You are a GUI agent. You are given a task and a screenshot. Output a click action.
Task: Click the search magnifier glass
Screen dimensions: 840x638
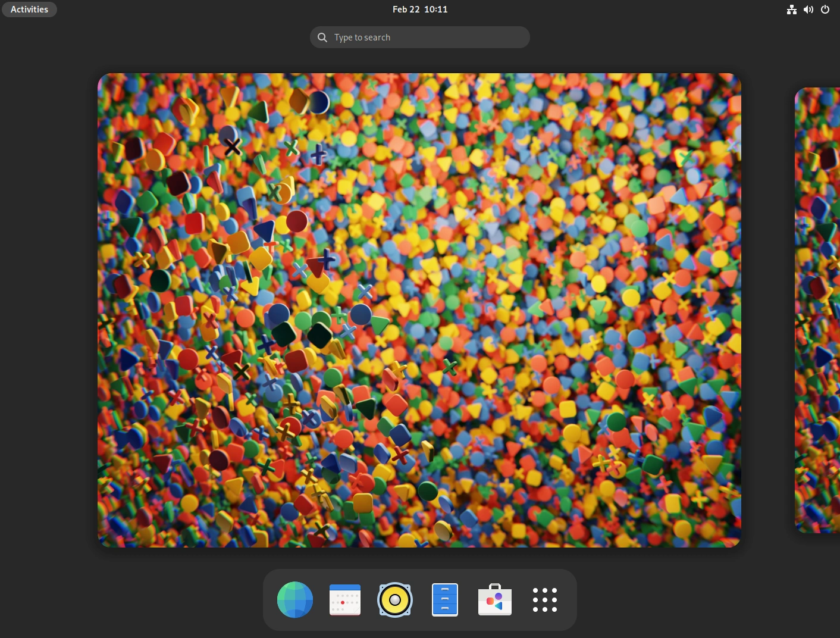pos(322,37)
